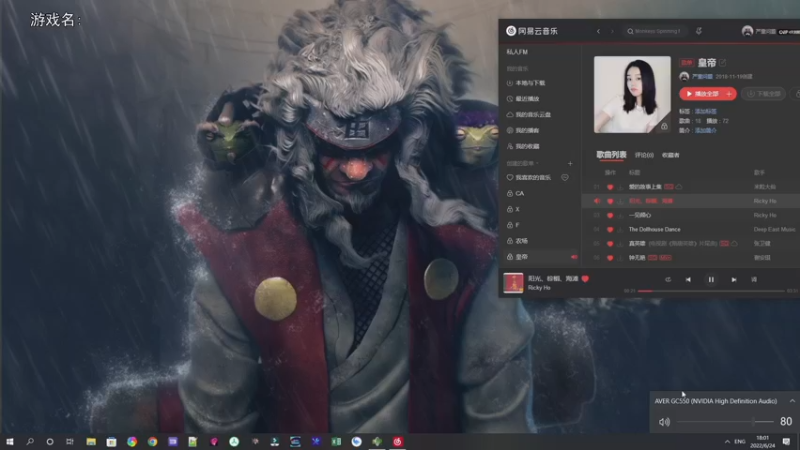Switch to 收藏者 tab
Screen dimensions: 800x450
pos(670,155)
